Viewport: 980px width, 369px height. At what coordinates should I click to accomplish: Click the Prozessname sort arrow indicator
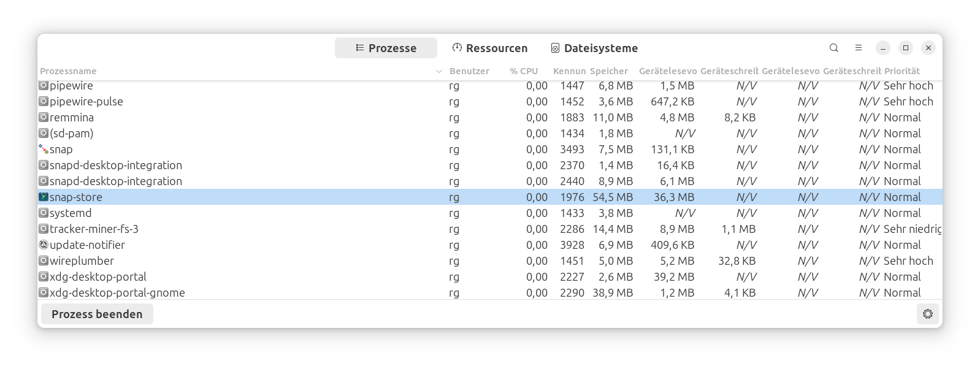click(438, 71)
